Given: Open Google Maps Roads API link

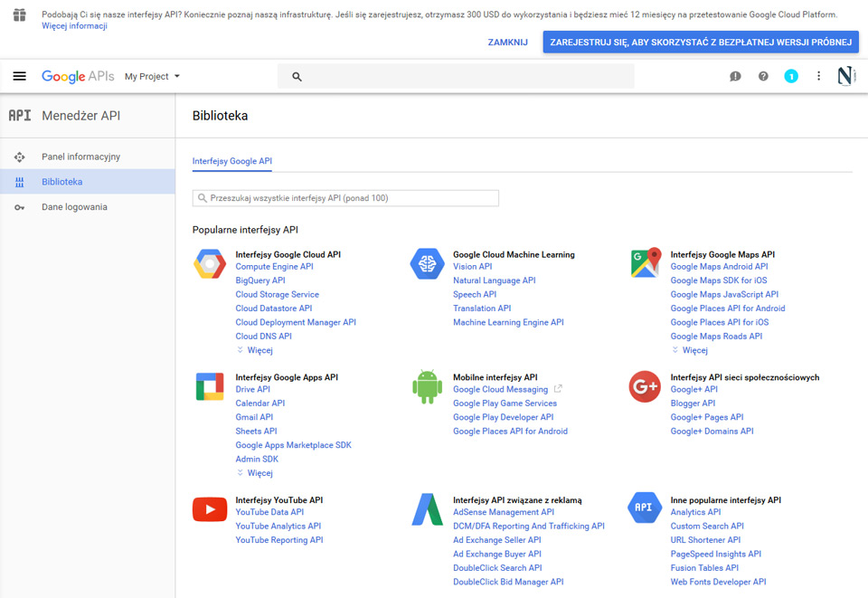Looking at the screenshot, I should (x=716, y=337).
